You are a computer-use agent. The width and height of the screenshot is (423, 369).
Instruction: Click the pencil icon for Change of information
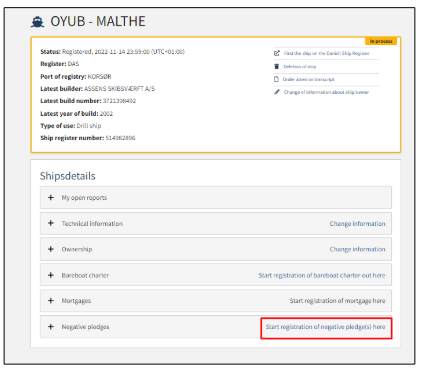pos(277,92)
